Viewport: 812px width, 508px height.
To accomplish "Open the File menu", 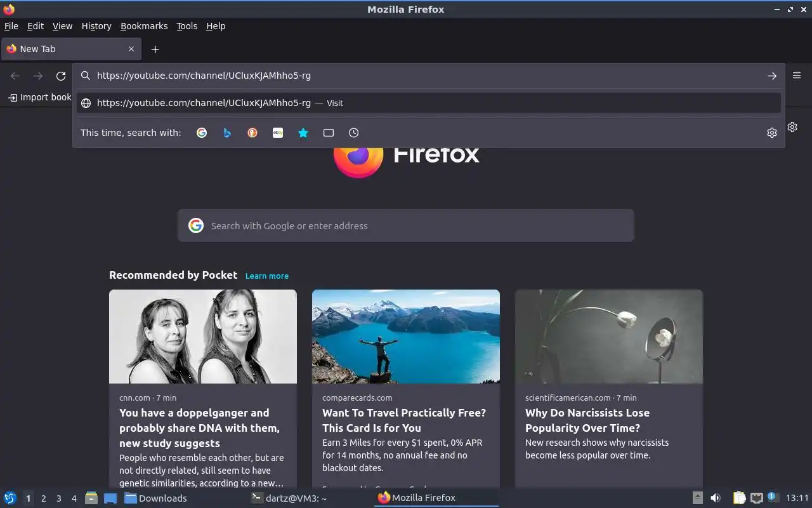I will [x=11, y=26].
